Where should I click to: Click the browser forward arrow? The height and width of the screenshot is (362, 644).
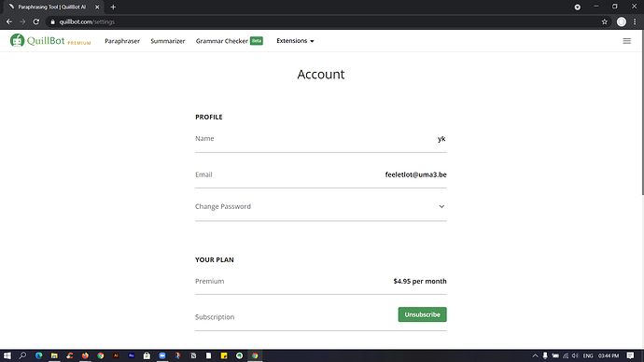(22, 21)
